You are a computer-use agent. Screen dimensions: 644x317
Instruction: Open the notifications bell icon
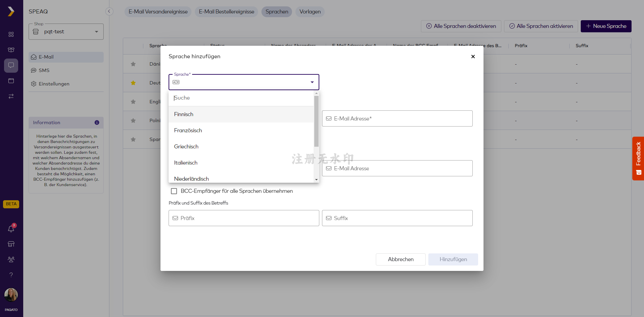pos(11,229)
